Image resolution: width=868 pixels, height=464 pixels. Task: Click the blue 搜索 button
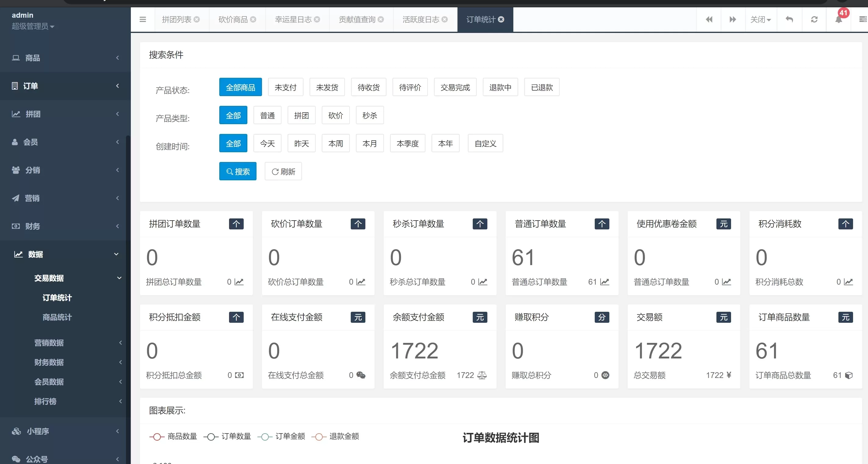click(238, 171)
